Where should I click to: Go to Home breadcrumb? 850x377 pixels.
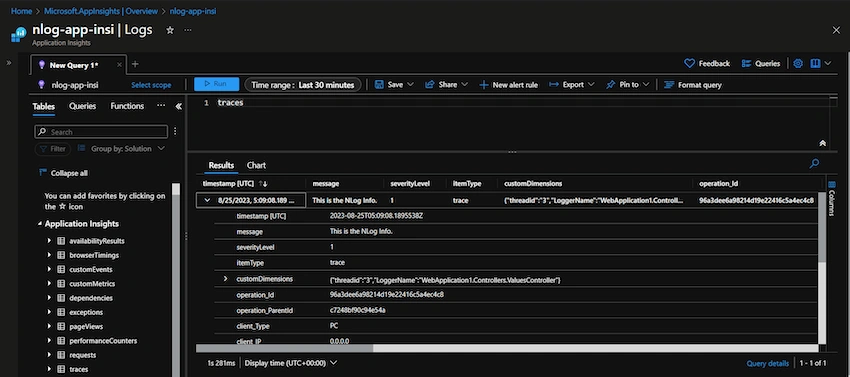21,11
